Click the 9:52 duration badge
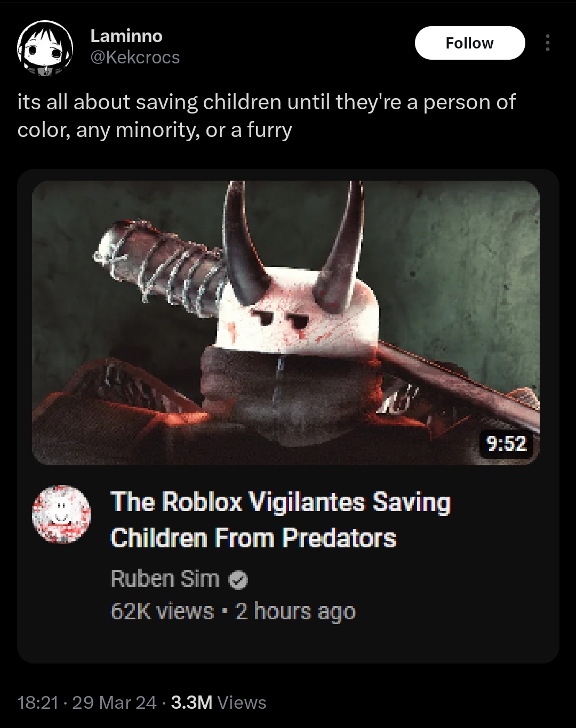Image resolution: width=576 pixels, height=728 pixels. pos(507,443)
